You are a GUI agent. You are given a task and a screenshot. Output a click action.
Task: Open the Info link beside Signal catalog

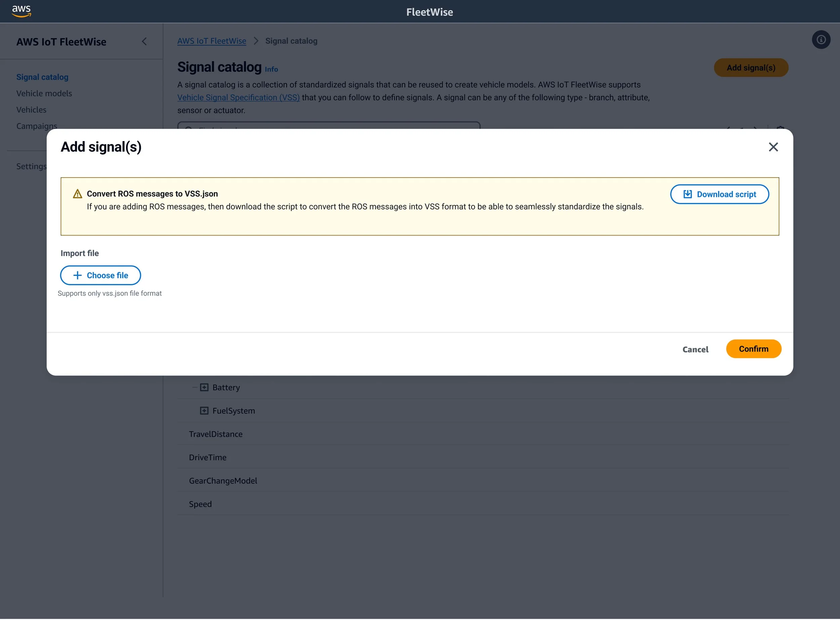[271, 69]
